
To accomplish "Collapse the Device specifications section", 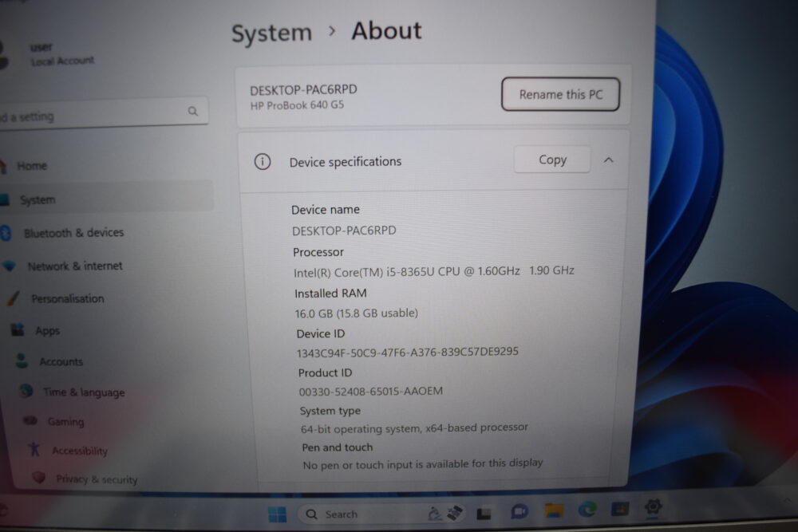I will 609,160.
